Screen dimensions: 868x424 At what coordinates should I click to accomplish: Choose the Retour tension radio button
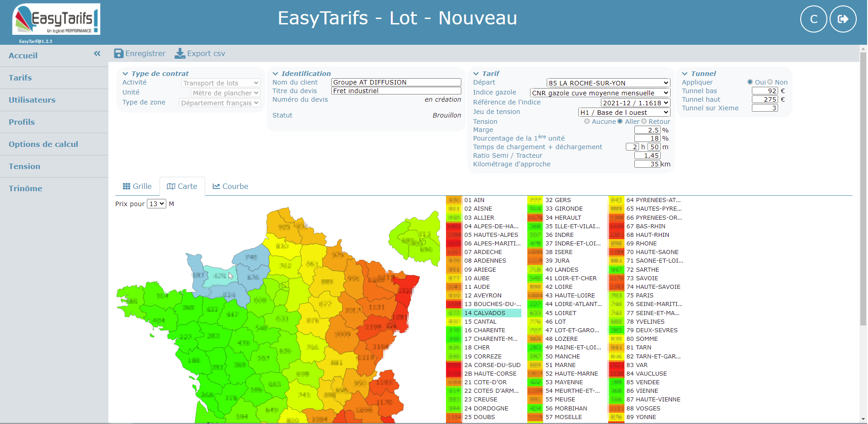point(644,121)
